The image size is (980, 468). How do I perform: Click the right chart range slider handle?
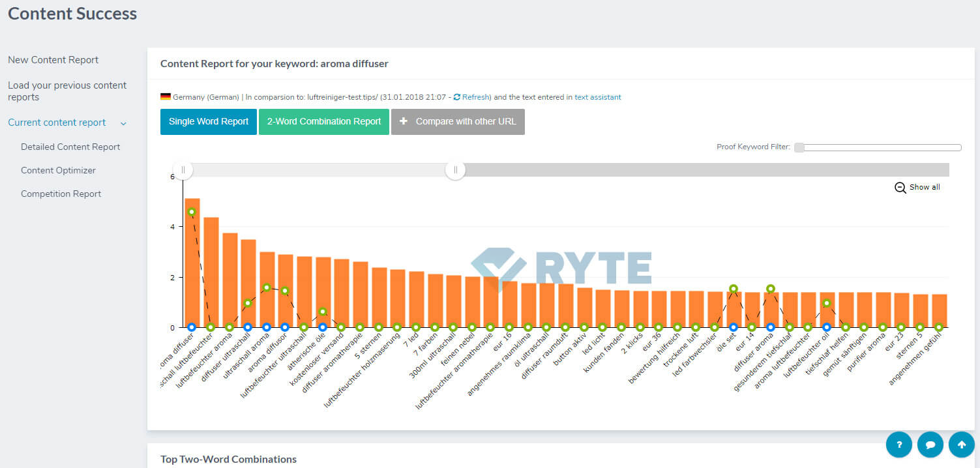pos(455,170)
